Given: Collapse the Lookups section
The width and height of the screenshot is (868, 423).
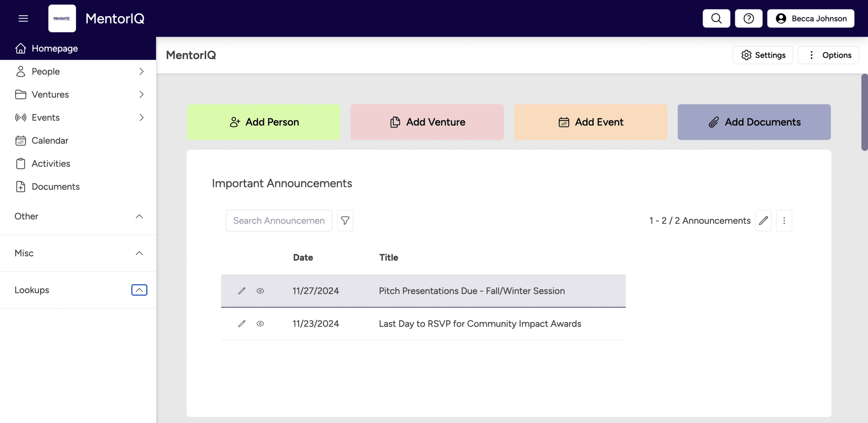Looking at the screenshot, I should [x=139, y=290].
